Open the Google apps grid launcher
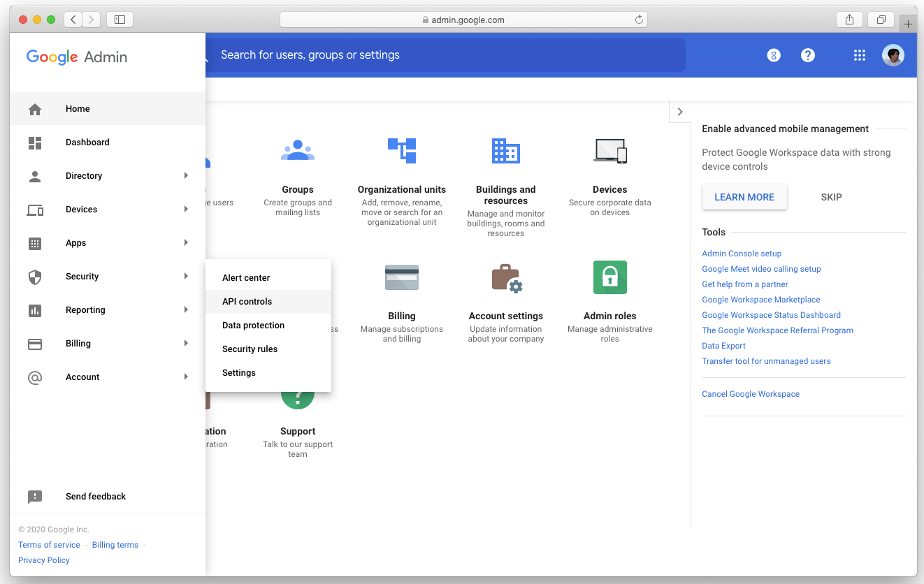924x584 pixels. point(860,55)
